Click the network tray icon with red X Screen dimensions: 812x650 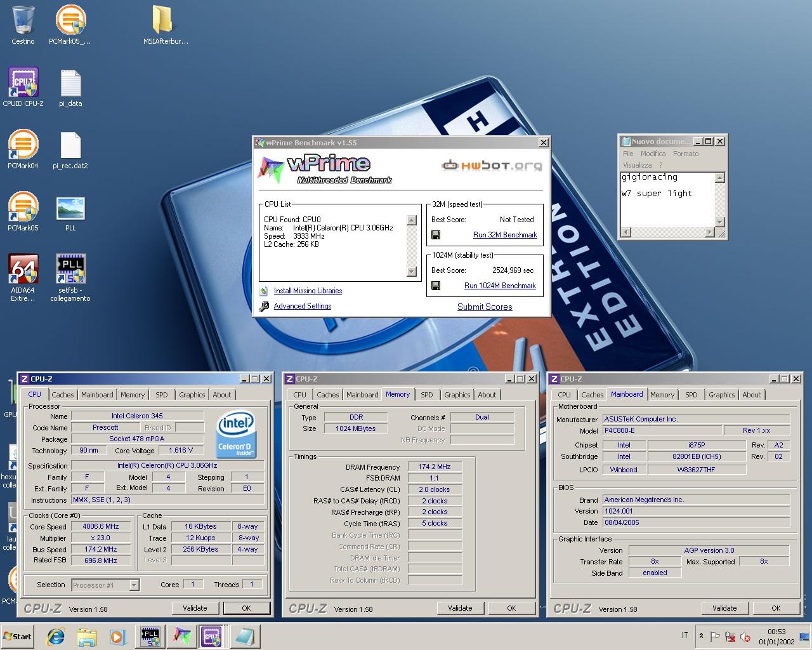(x=730, y=636)
